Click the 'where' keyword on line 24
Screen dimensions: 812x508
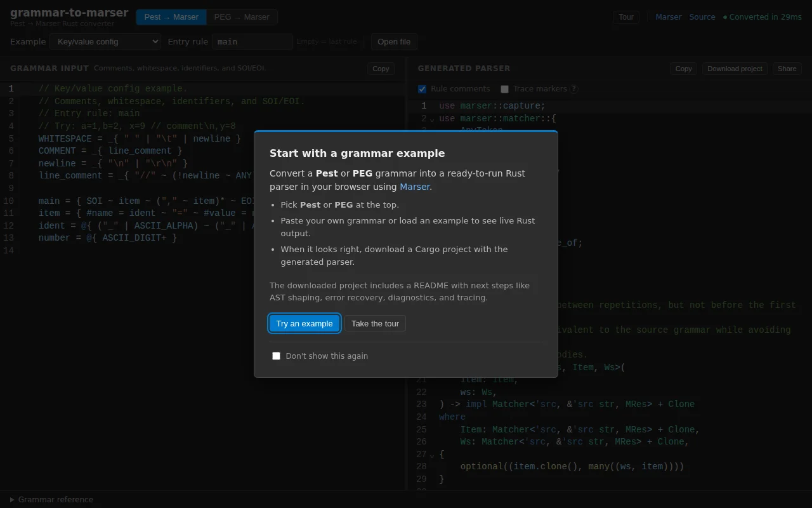[452, 417]
